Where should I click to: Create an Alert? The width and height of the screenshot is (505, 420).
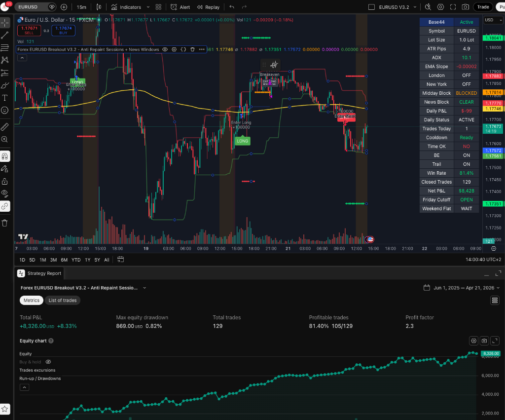pyautogui.click(x=180, y=7)
